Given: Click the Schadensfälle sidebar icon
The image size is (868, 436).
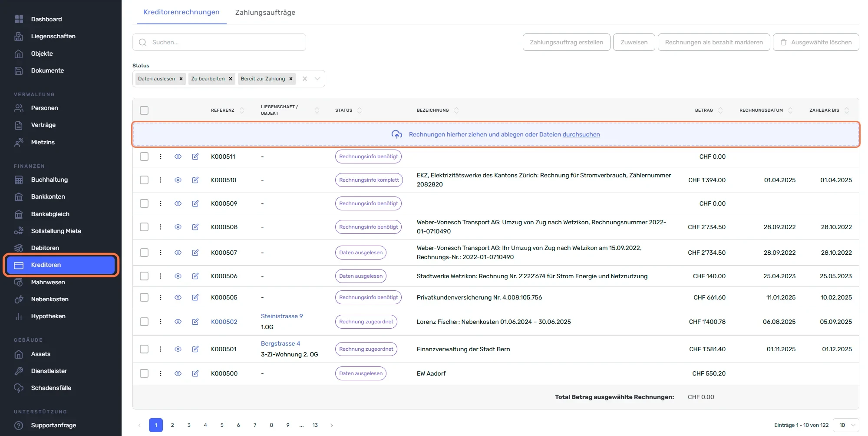Looking at the screenshot, I should tap(19, 388).
